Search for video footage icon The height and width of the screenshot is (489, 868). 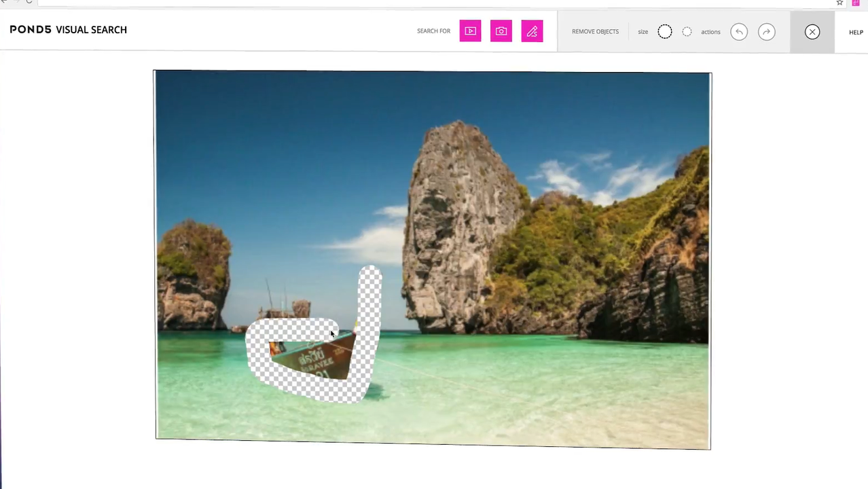[x=470, y=31]
